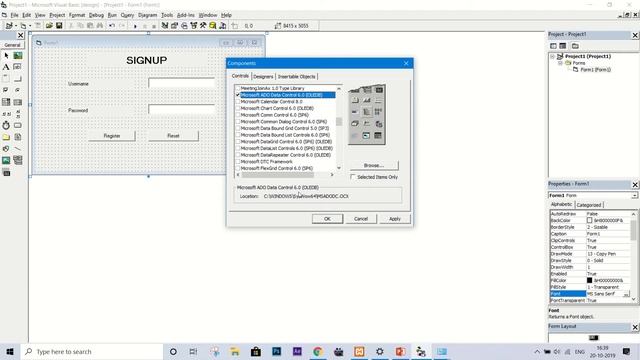Select the OLE tool in toolbox
This screenshot has height=360, width=640.
tap(6, 173)
